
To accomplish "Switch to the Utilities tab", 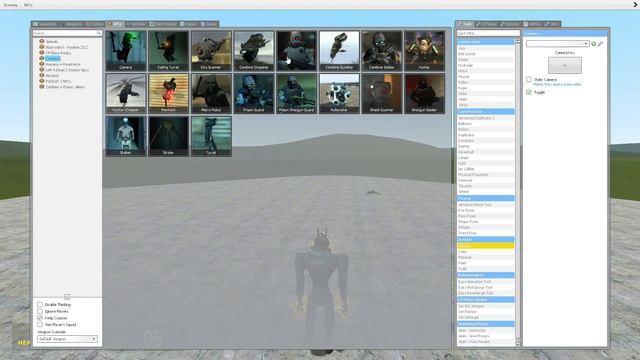I will [533, 24].
